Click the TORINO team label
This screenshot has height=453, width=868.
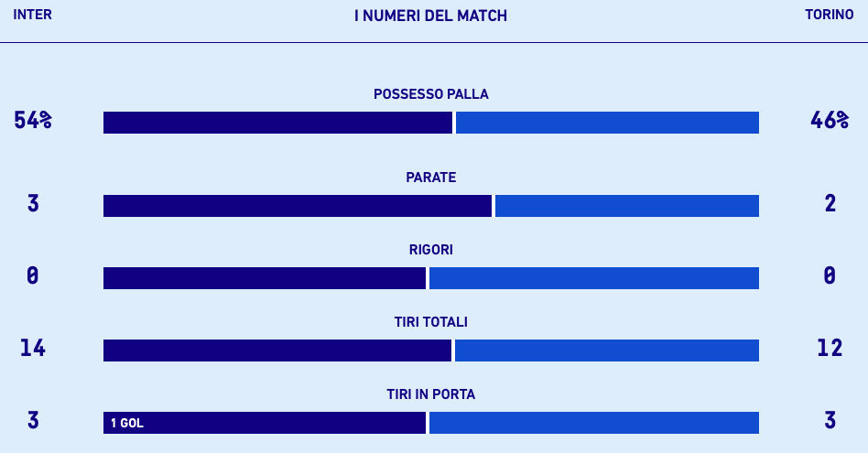pyautogui.click(x=829, y=15)
